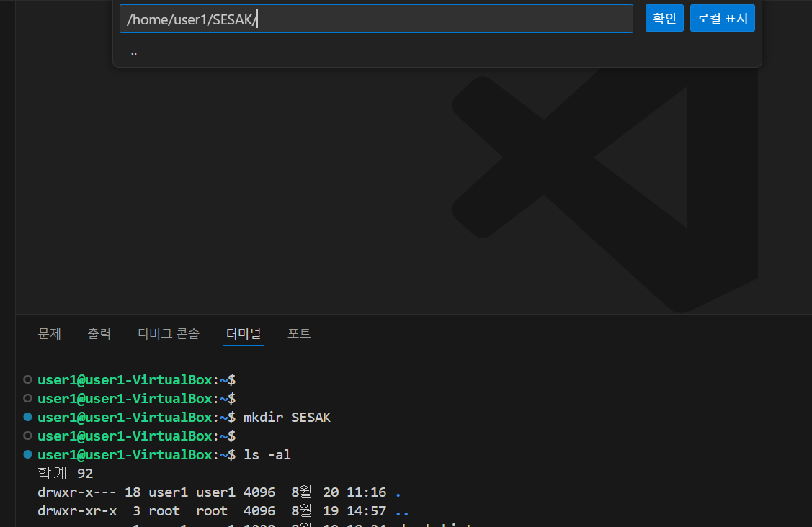Open the 문제 panel tab
The height and width of the screenshot is (527, 812).
50,334
